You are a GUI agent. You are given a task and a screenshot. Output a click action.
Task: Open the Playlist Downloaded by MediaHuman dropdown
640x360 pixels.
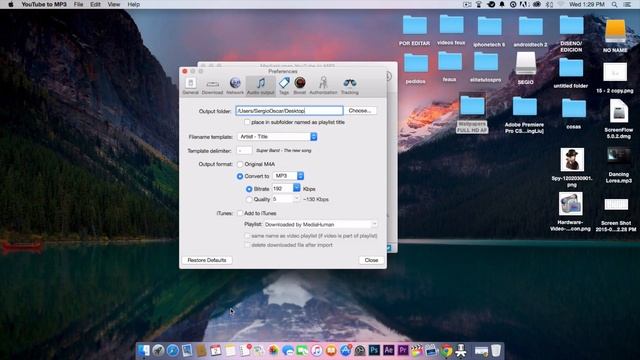(x=320, y=224)
